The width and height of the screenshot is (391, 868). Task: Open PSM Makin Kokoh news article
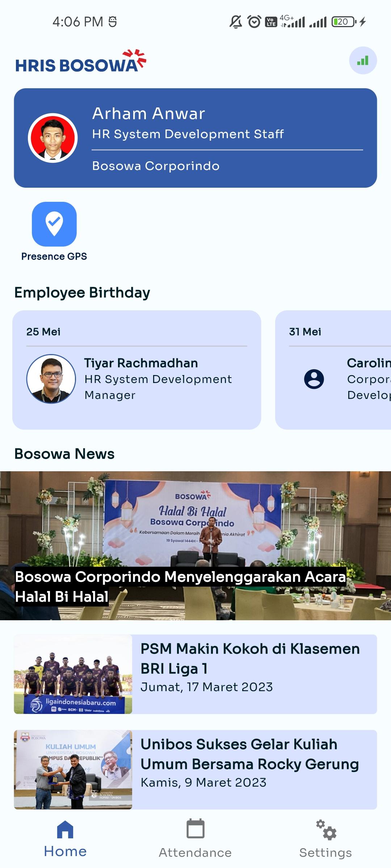(195, 674)
